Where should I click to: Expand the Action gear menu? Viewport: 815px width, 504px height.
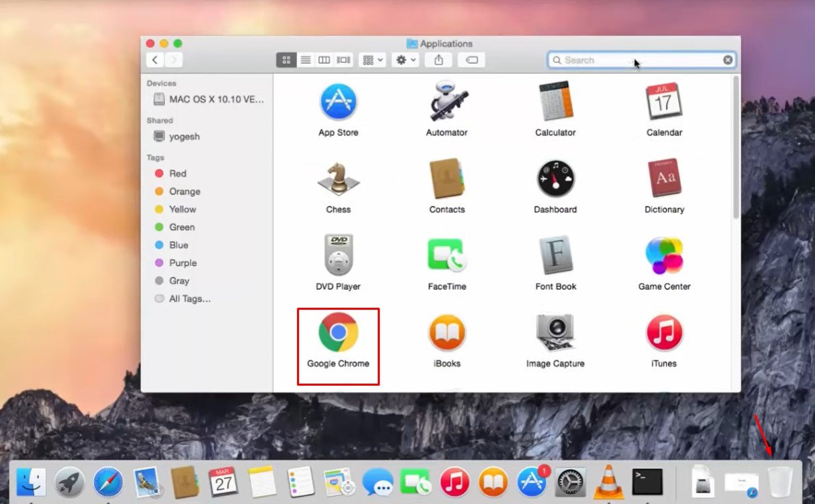click(x=405, y=60)
